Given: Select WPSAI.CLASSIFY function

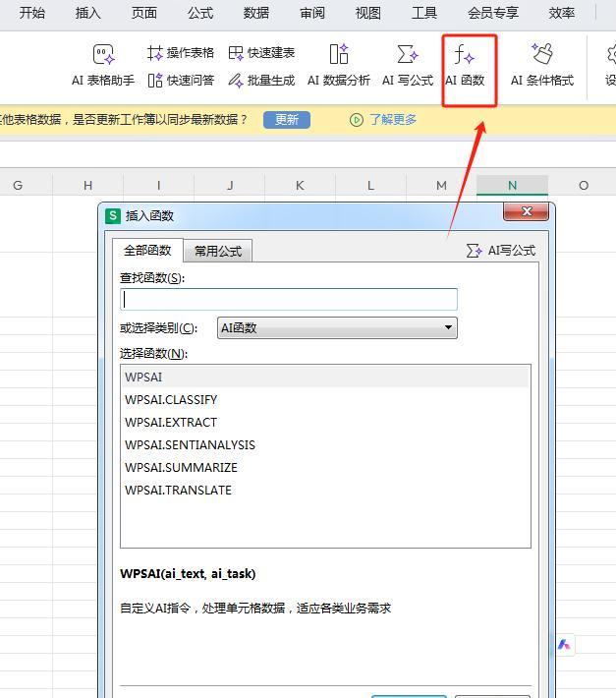Looking at the screenshot, I should click(325, 400).
